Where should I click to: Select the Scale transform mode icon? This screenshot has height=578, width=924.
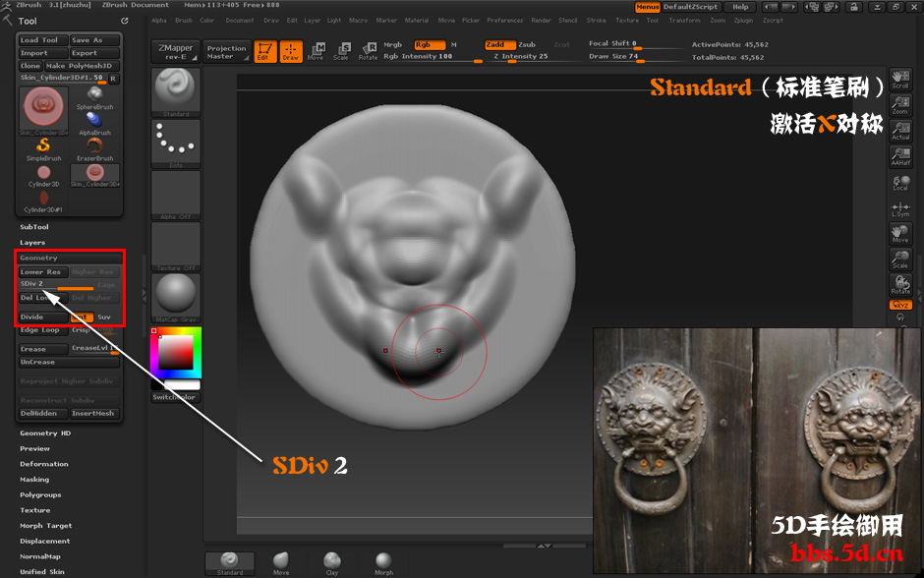click(x=341, y=51)
